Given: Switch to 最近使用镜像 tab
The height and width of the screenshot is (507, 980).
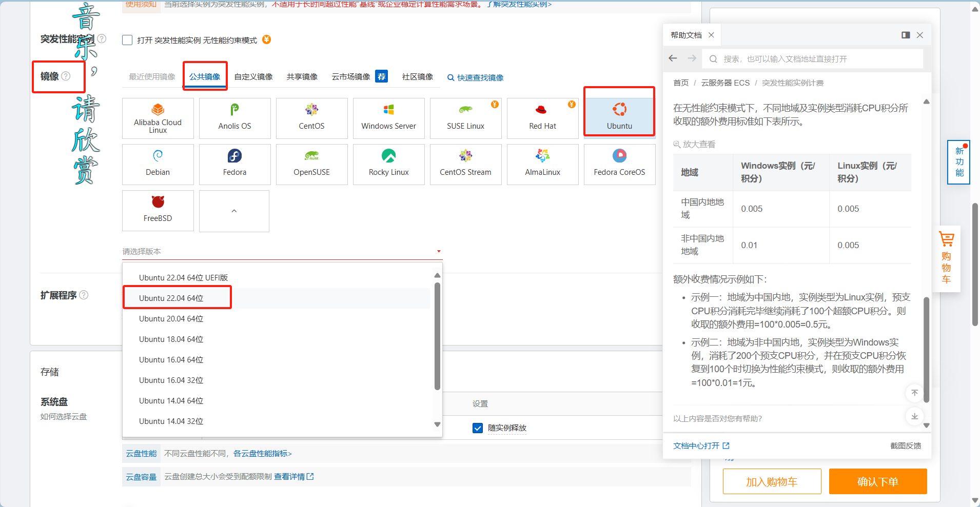Looking at the screenshot, I should (152, 77).
